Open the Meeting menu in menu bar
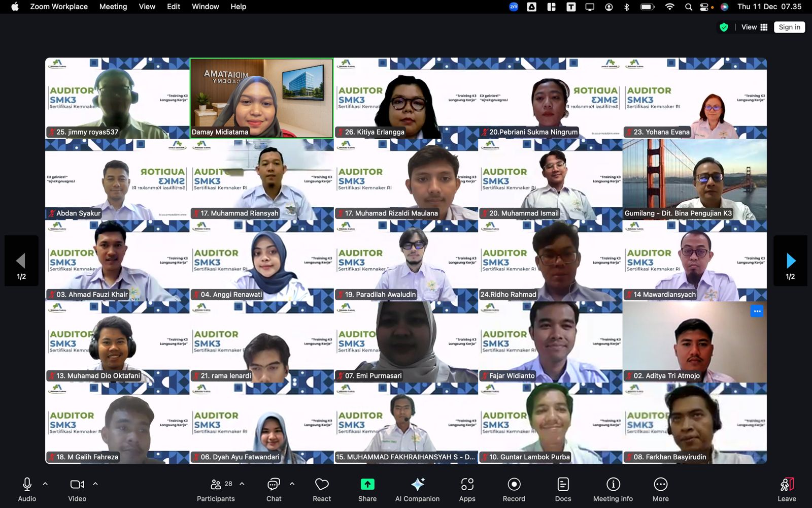The image size is (812, 508). [x=113, y=7]
